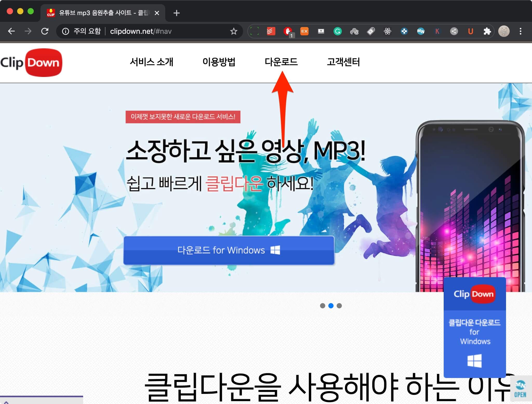
Task: Open the 다운로드 navigation menu item
Action: 281,62
